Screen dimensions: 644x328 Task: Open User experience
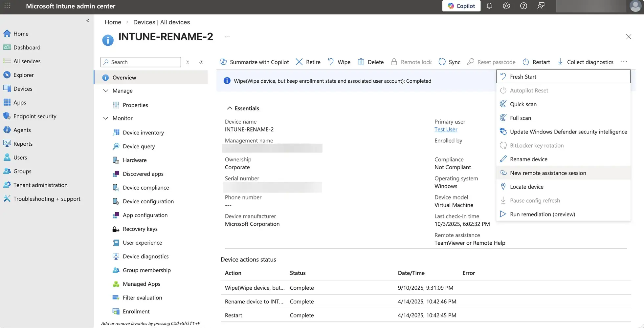point(142,243)
